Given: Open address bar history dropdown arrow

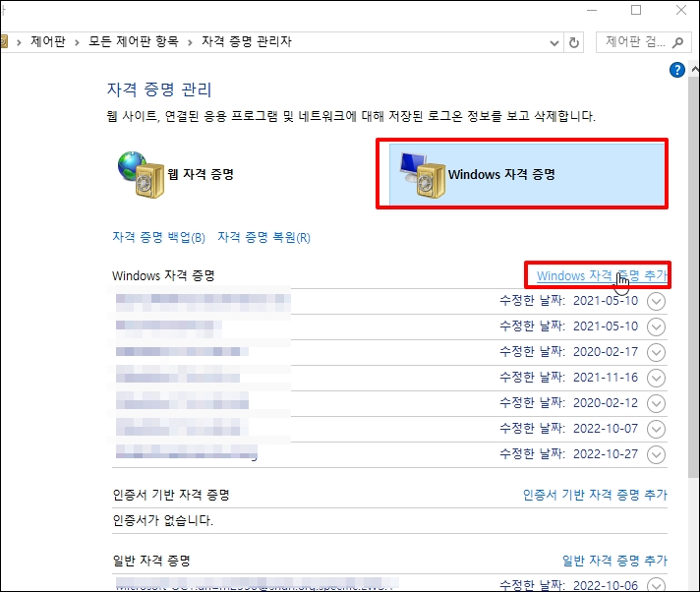Looking at the screenshot, I should point(554,43).
